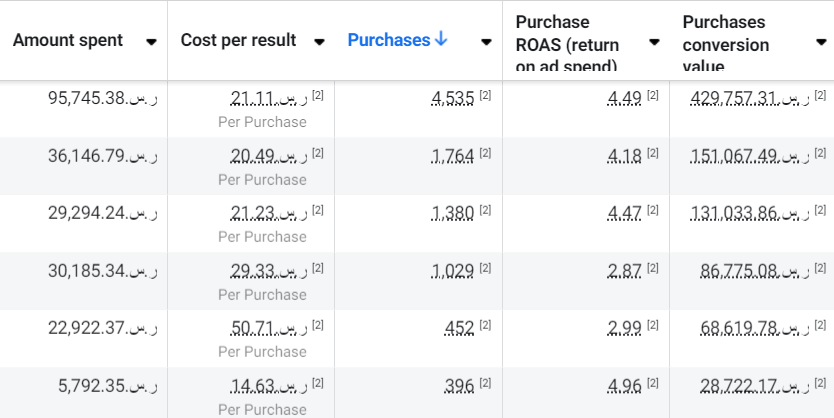Open the Cost per result column dropdown arrow
Image resolution: width=834 pixels, height=418 pixels.
(319, 42)
